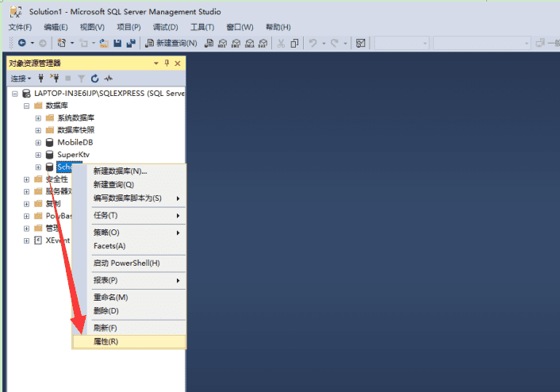This screenshot has height=392, width=560.
Task: Click the navigate backward arrow icon
Action: 21,43
